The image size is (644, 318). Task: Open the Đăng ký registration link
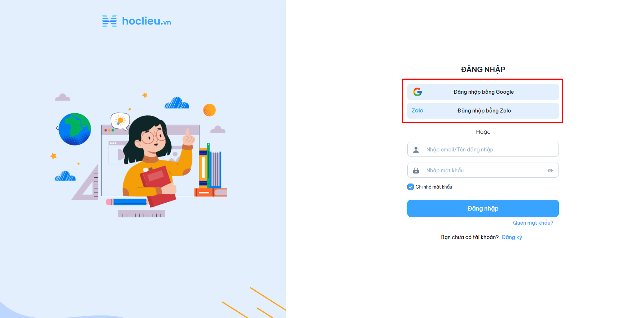coord(512,237)
